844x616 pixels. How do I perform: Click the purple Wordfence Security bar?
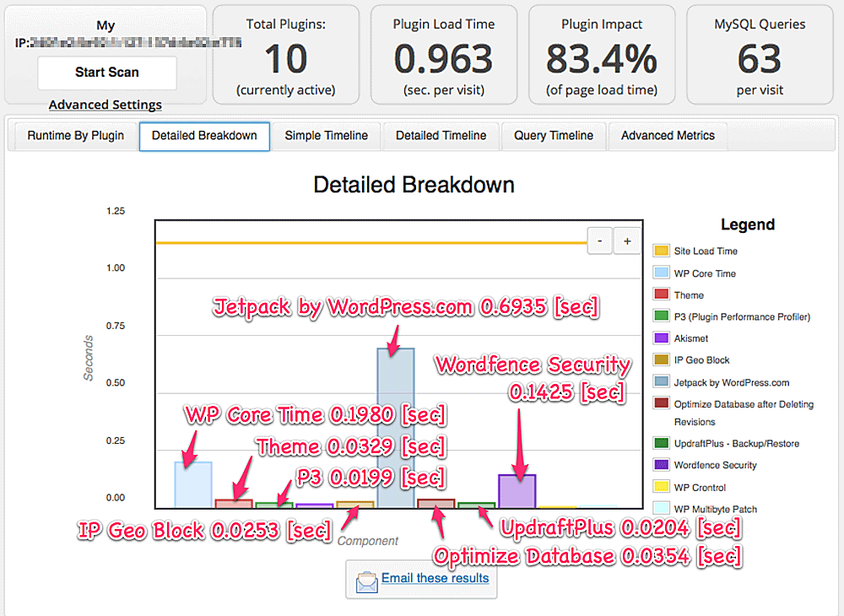pos(517,491)
